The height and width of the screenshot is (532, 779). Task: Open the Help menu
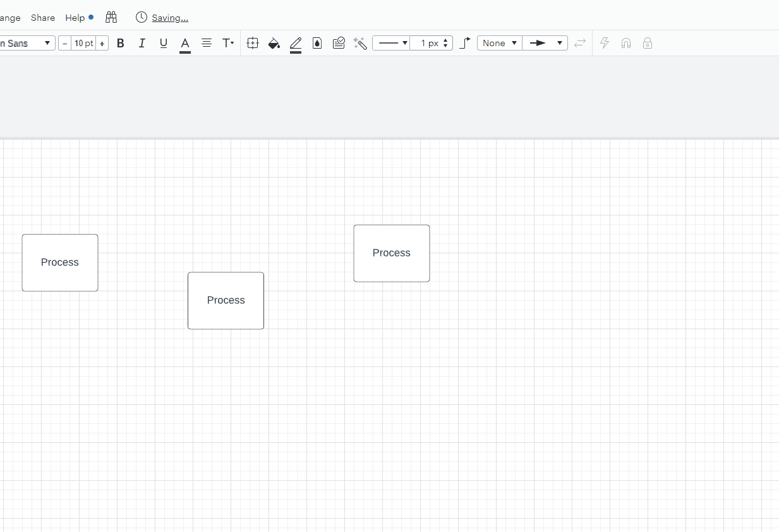click(75, 18)
